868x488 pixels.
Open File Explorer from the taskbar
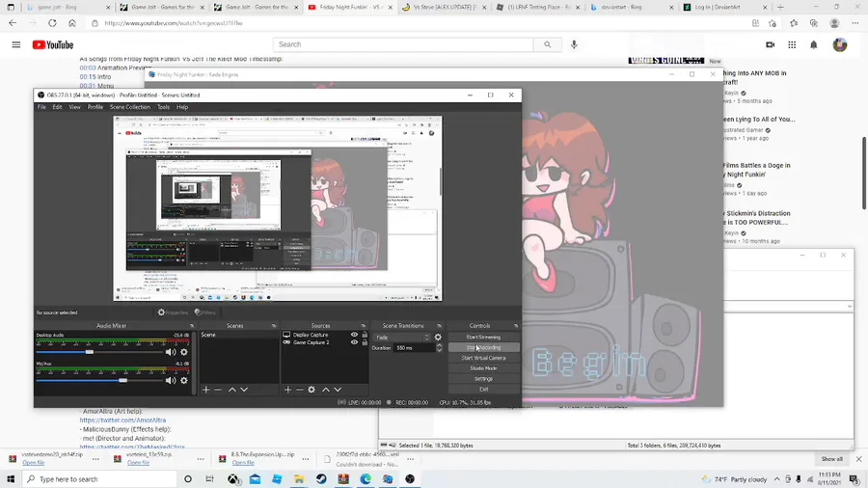[299, 479]
